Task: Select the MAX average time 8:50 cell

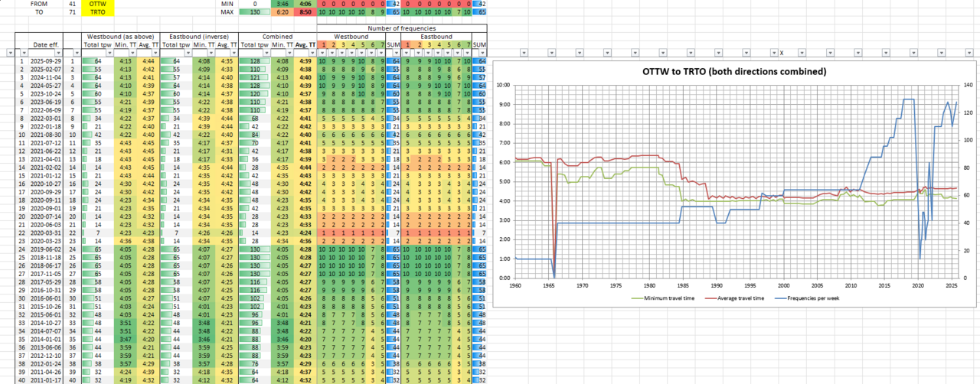Action: (x=305, y=13)
